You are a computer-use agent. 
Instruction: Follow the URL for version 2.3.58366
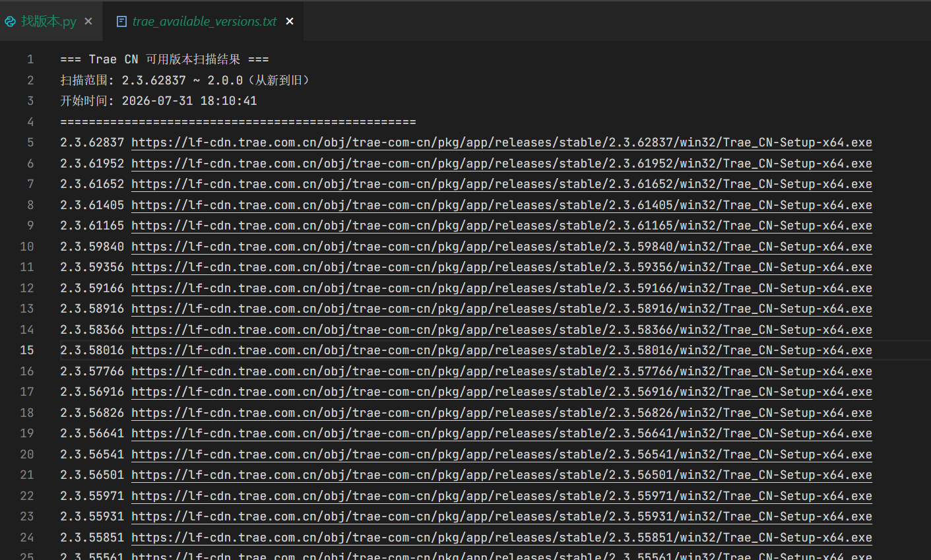click(501, 330)
